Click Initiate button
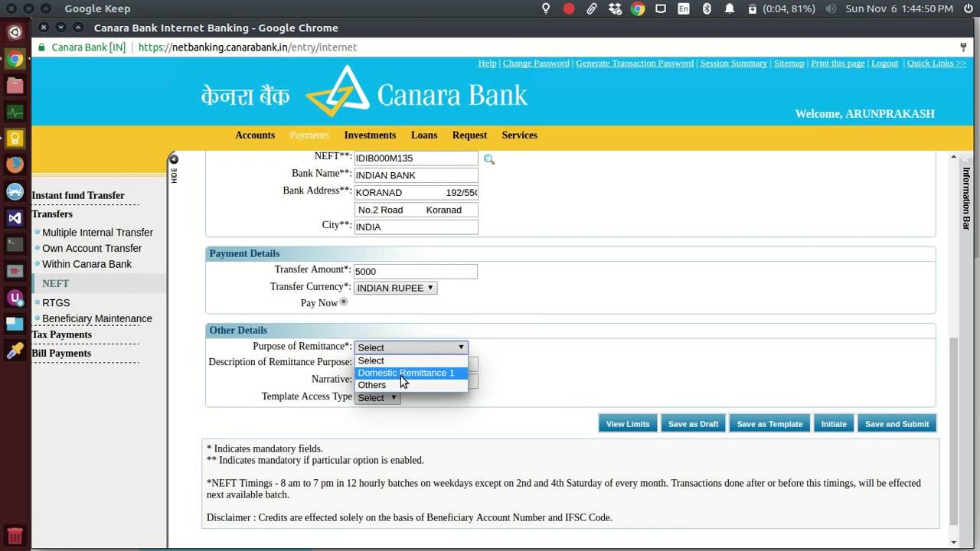The height and width of the screenshot is (551, 980). coord(834,424)
